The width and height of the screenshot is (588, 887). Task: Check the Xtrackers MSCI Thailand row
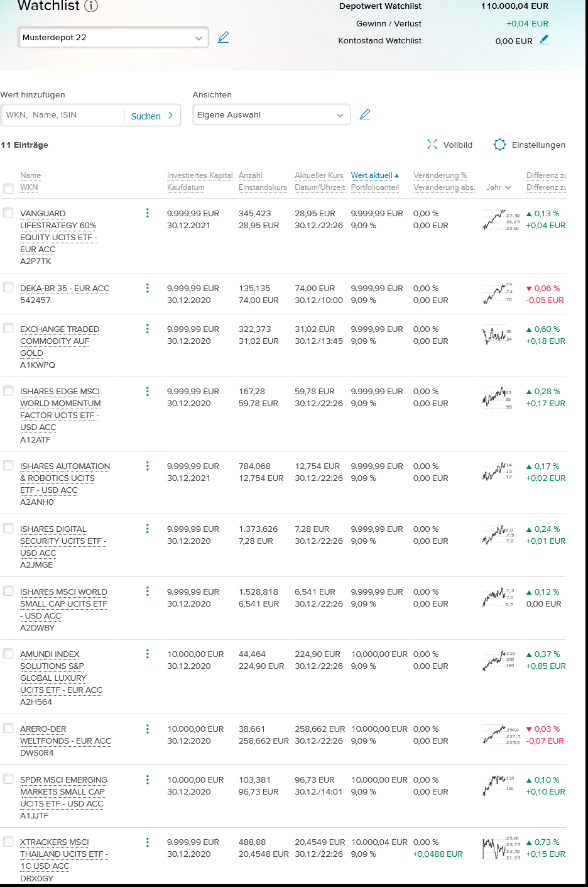[8, 842]
